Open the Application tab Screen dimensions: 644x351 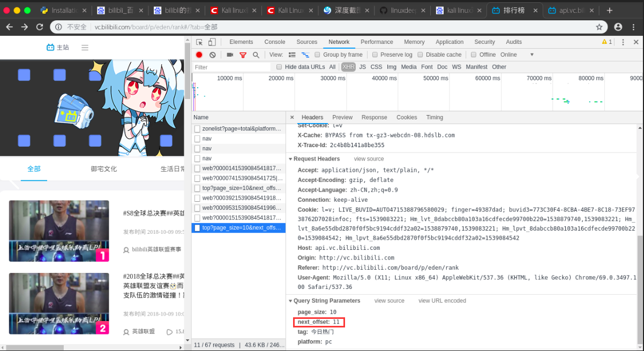[450, 42]
